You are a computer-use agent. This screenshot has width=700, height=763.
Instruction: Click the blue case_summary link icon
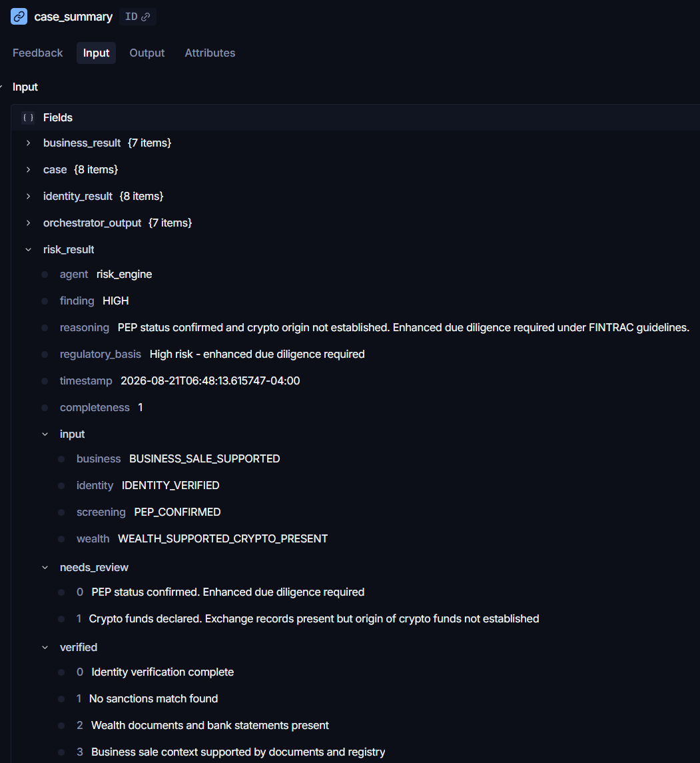[19, 17]
